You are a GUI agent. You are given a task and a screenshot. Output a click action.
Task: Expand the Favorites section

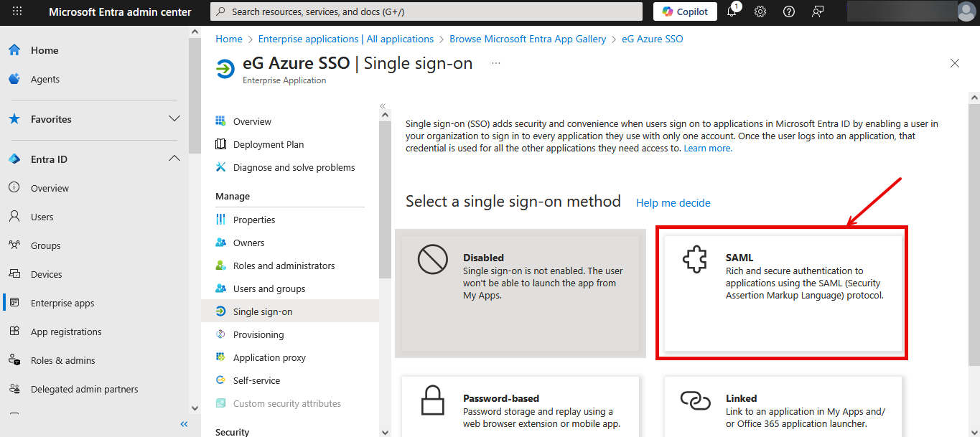174,118
